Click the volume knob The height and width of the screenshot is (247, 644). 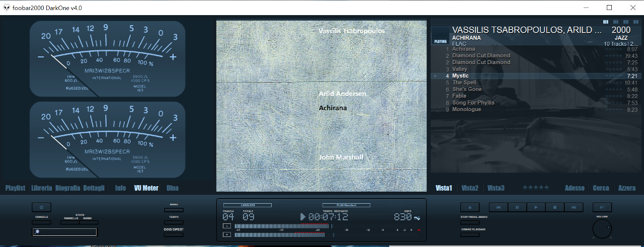(602, 229)
